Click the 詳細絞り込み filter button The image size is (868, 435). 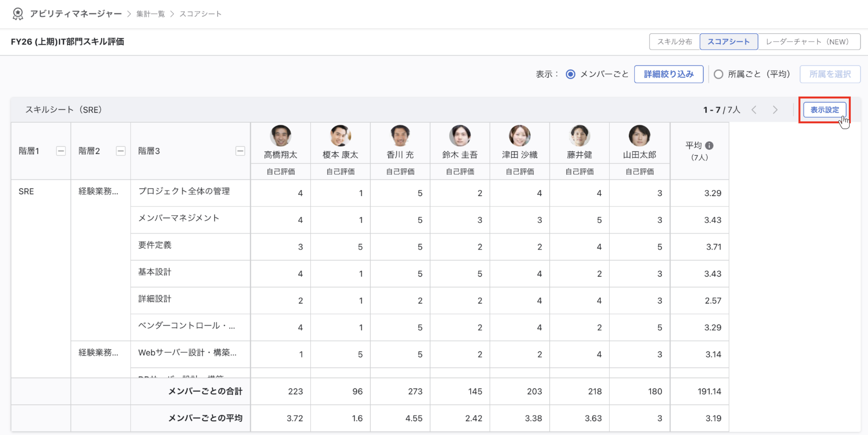[669, 74]
